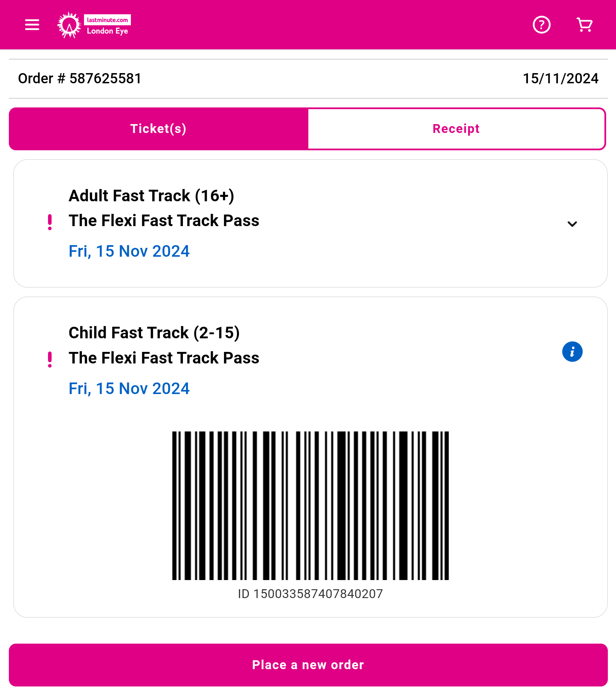Click the lastminute.com London Eye logo
Image resolution: width=616 pixels, height=697 pixels.
pyautogui.click(x=94, y=25)
